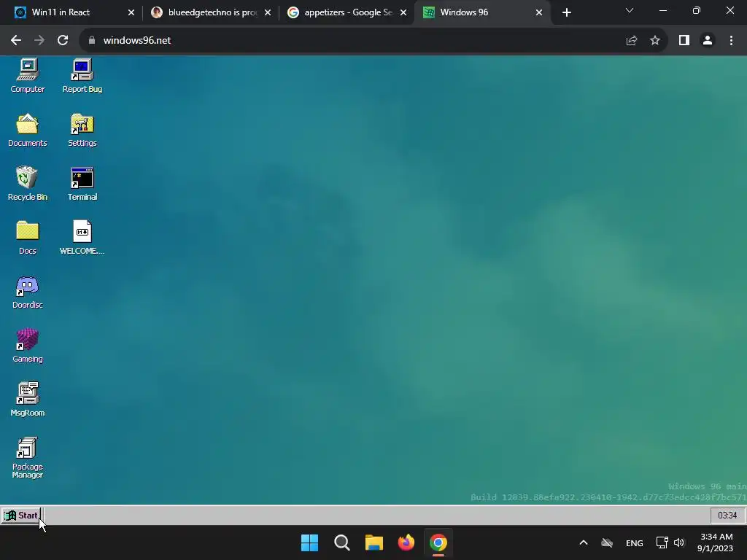The width and height of the screenshot is (747, 560).
Task: Click the 03:34 taskbar clock
Action: [727, 516]
